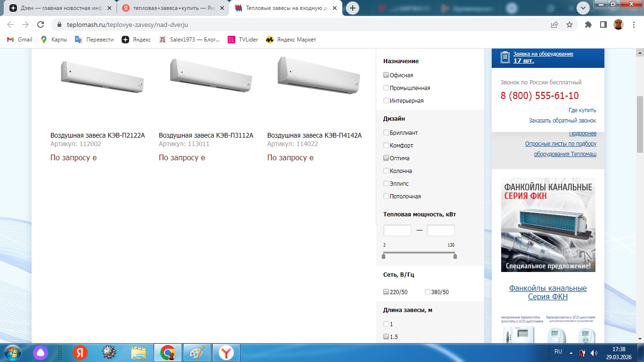Click the Windows Start button
The height and width of the screenshot is (362, 644).
coord(12,352)
